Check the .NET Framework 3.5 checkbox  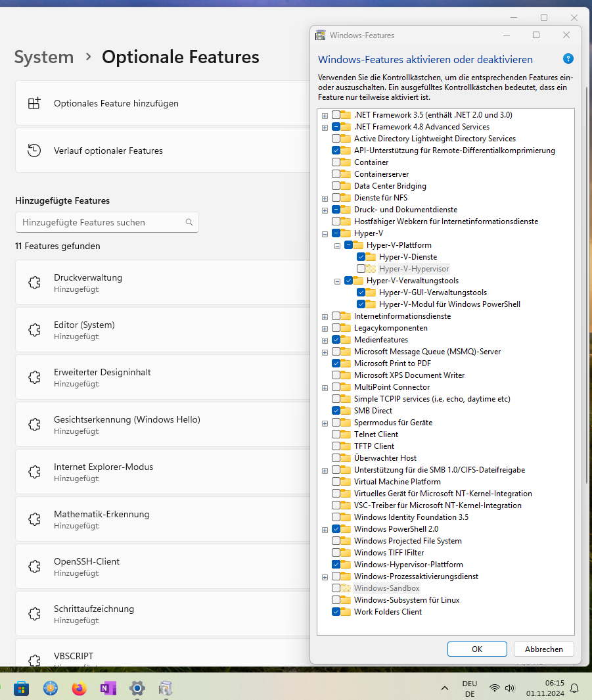coord(336,115)
